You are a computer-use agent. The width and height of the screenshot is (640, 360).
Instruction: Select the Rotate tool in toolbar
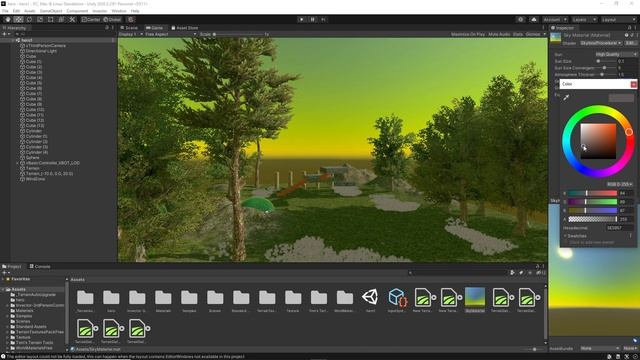click(x=29, y=19)
